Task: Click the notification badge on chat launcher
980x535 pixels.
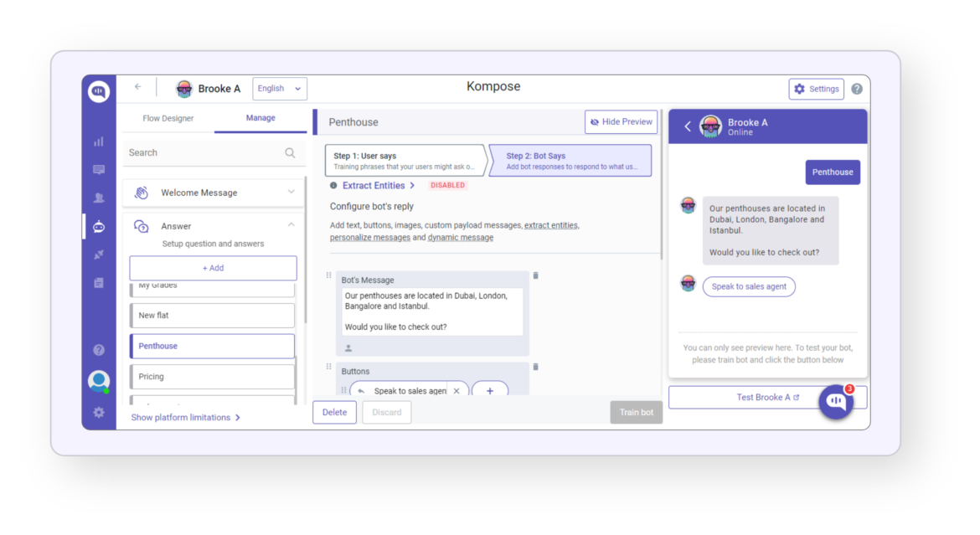Action: coord(849,389)
